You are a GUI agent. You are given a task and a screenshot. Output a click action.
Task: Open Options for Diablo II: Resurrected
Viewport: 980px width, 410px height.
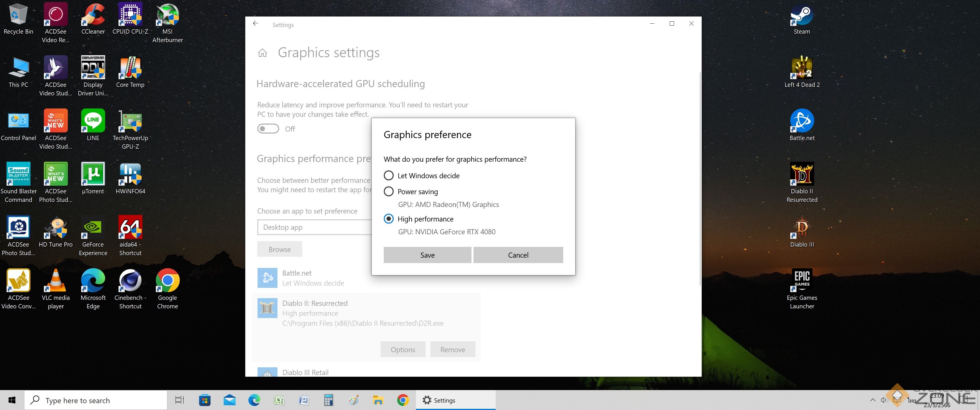[403, 349]
